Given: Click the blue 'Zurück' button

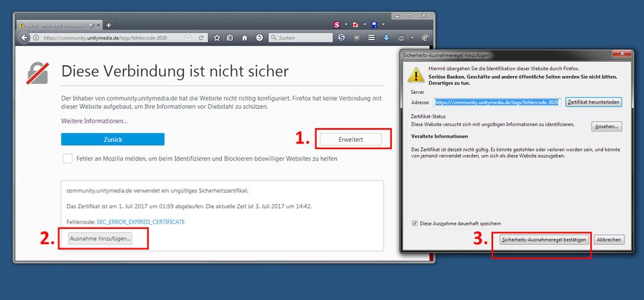Looking at the screenshot, I should pos(113,140).
